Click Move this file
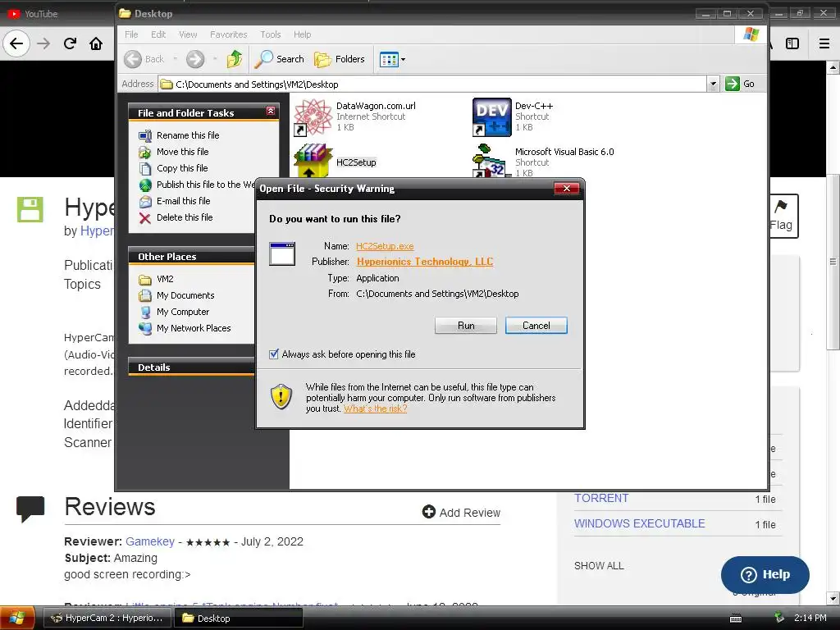The width and height of the screenshot is (840, 630). (182, 152)
